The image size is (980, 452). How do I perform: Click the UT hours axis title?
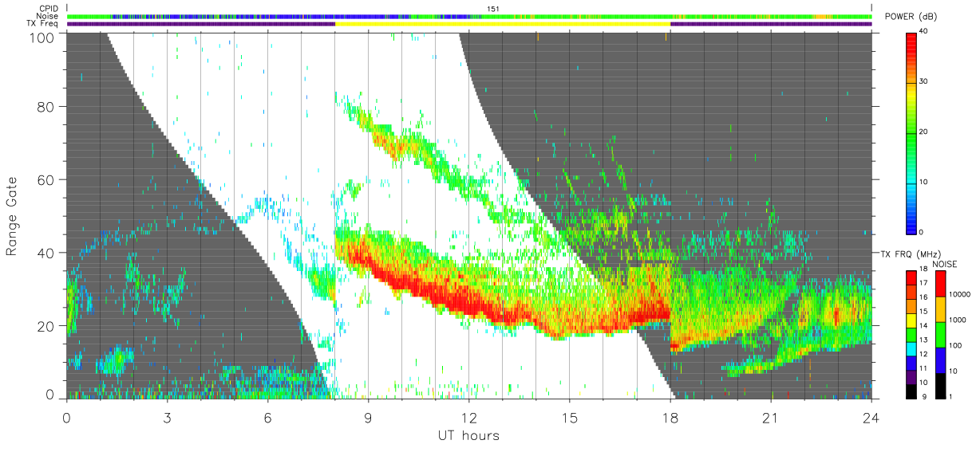(468, 436)
